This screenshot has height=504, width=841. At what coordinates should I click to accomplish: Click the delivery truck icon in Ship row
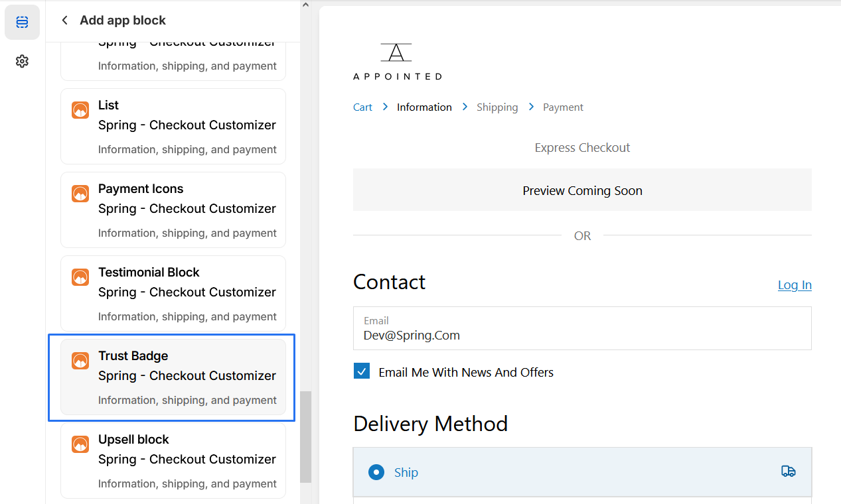(x=788, y=472)
